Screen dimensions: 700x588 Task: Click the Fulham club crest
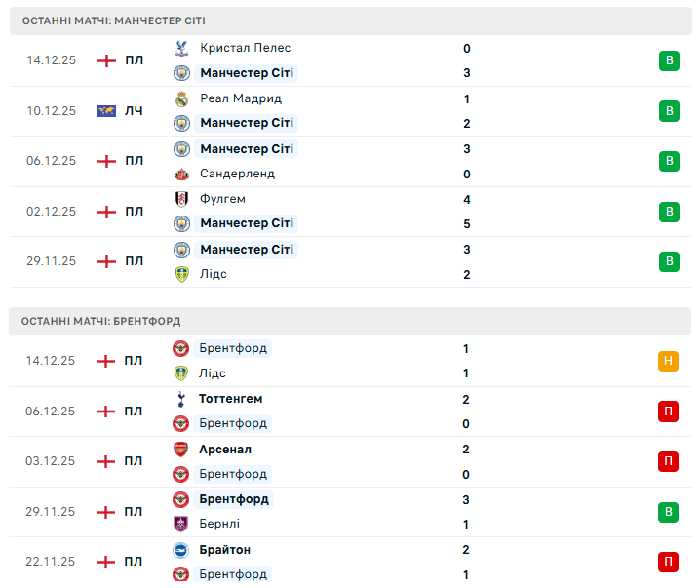(x=180, y=199)
